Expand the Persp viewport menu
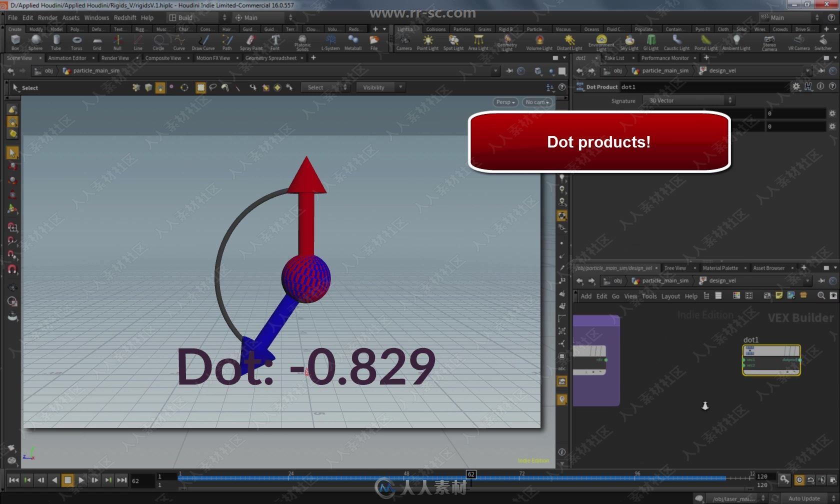 tap(505, 102)
